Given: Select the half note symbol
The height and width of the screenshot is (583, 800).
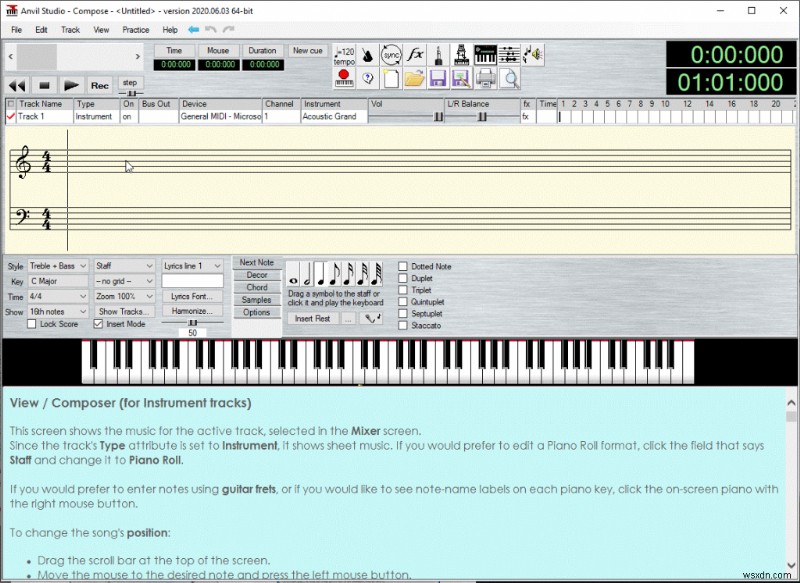Looking at the screenshot, I should [307, 274].
